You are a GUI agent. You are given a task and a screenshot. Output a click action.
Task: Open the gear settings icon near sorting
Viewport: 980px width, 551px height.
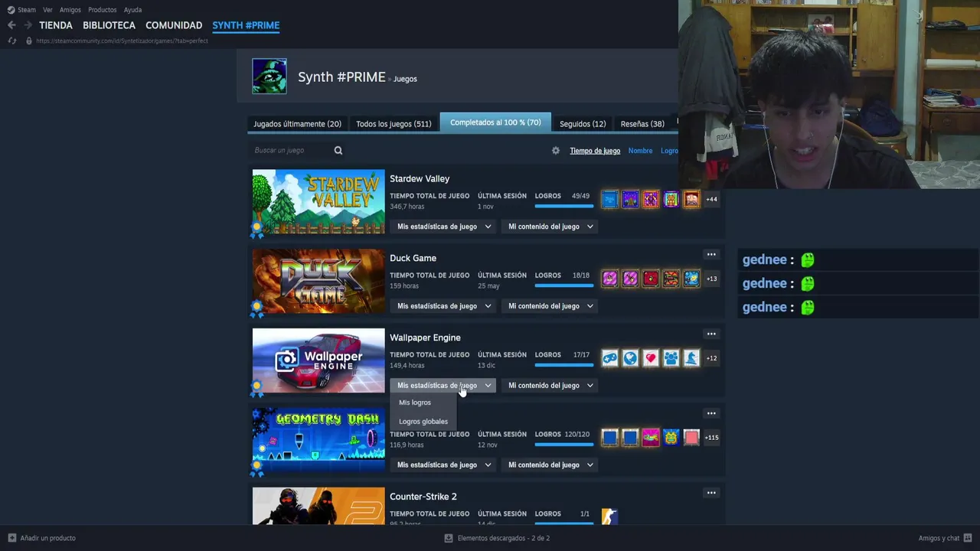click(x=556, y=151)
